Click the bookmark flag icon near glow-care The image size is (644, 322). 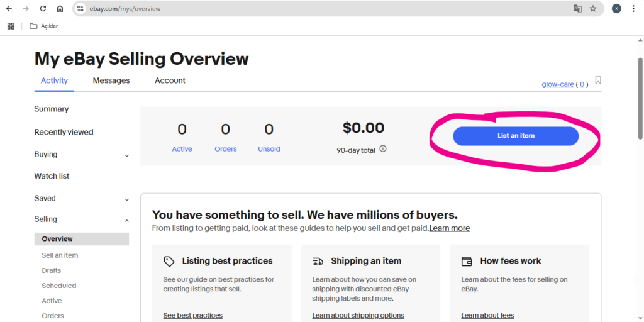pos(598,80)
